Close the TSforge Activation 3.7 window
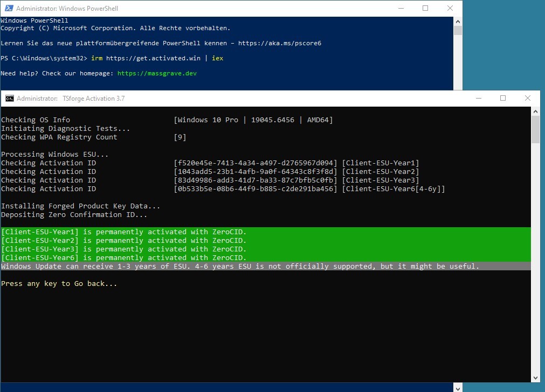 (x=528, y=99)
